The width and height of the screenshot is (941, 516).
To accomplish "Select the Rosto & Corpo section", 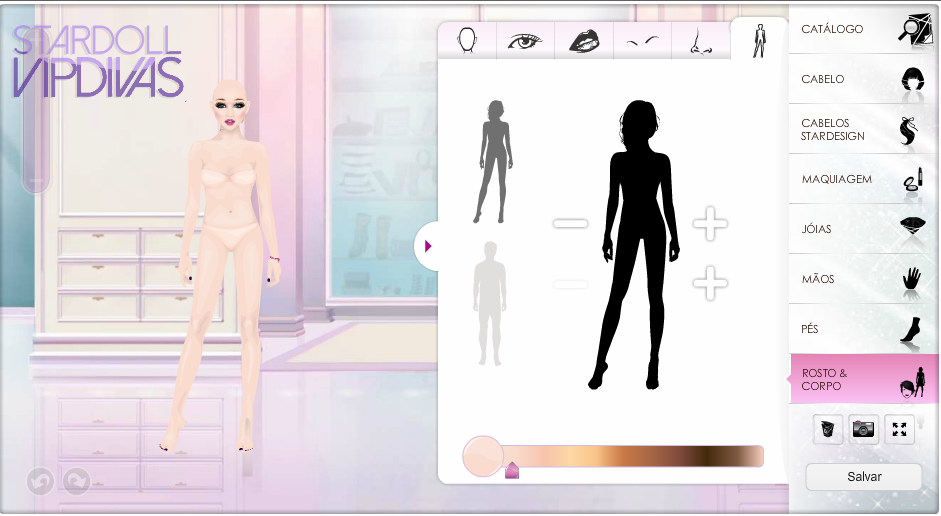I will click(864, 379).
